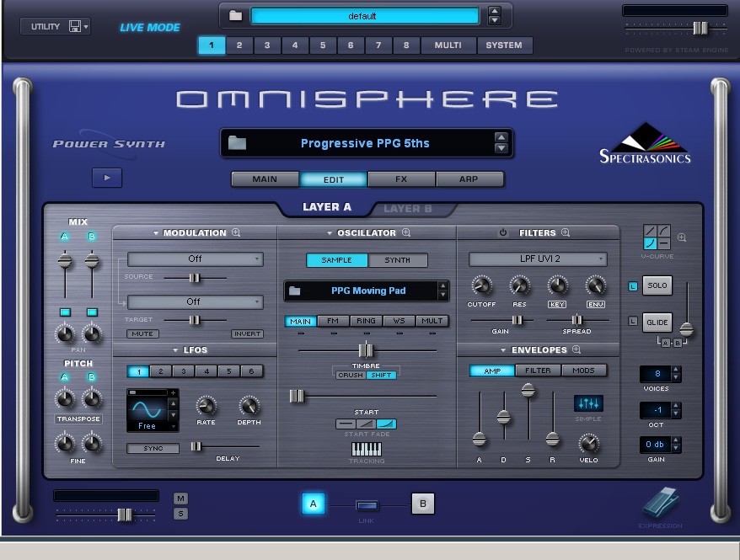Select the layer B button at bottom
740x560 pixels.
pyautogui.click(x=423, y=504)
